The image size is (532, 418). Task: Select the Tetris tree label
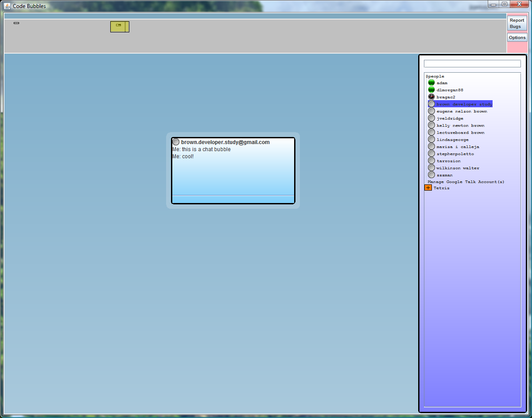tap(442, 188)
